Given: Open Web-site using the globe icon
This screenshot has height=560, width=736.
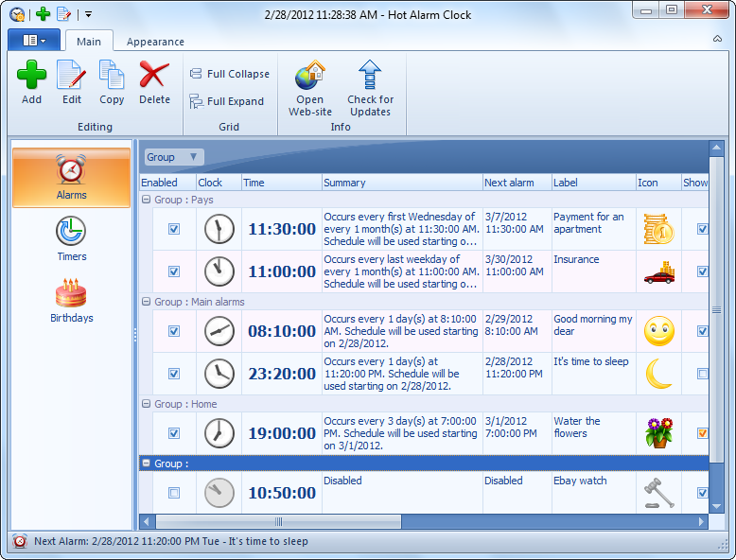Looking at the screenshot, I should 310,75.
